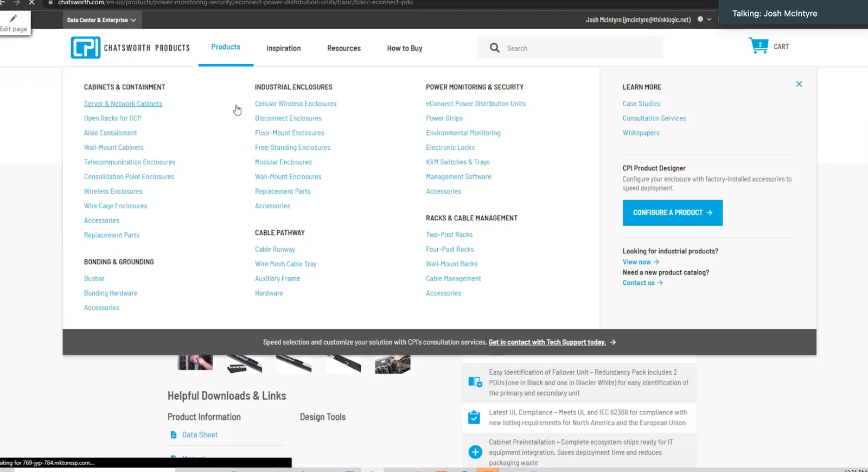
Task: Open Hardware under Cable Pathway
Action: coord(269,294)
